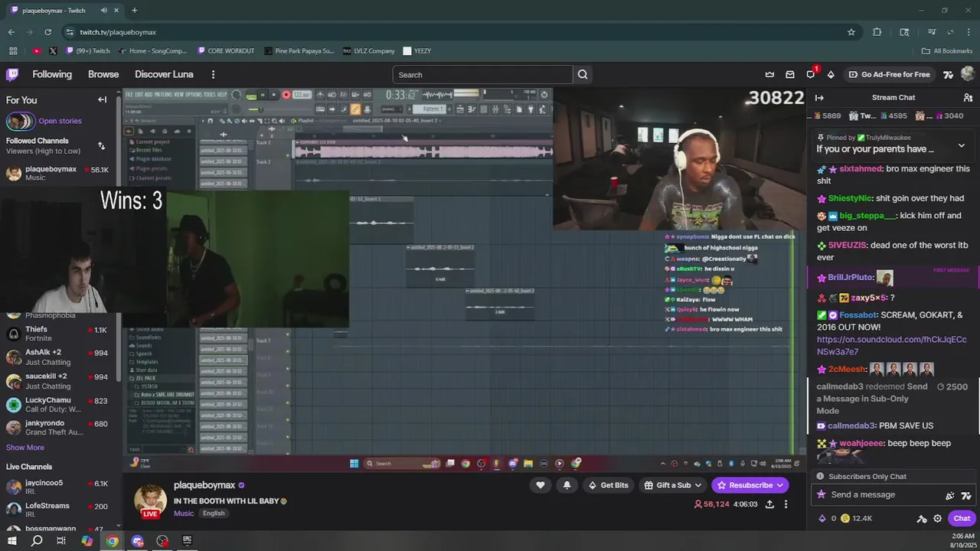Open Chrome main menu dots
The height and width of the screenshot is (551, 980).
[968, 32]
